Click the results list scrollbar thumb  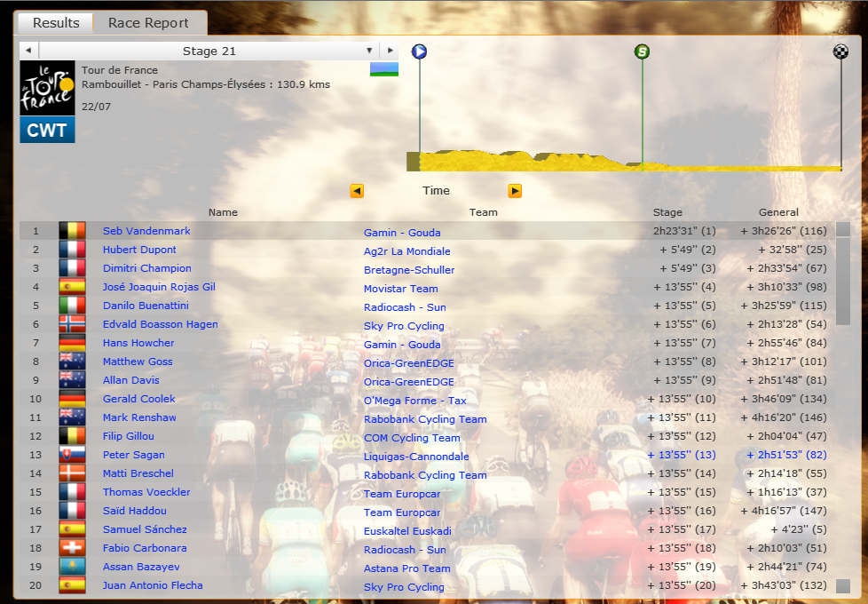click(842, 282)
